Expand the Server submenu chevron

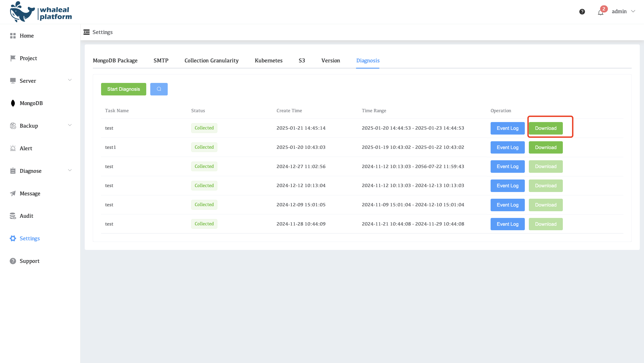70,80
